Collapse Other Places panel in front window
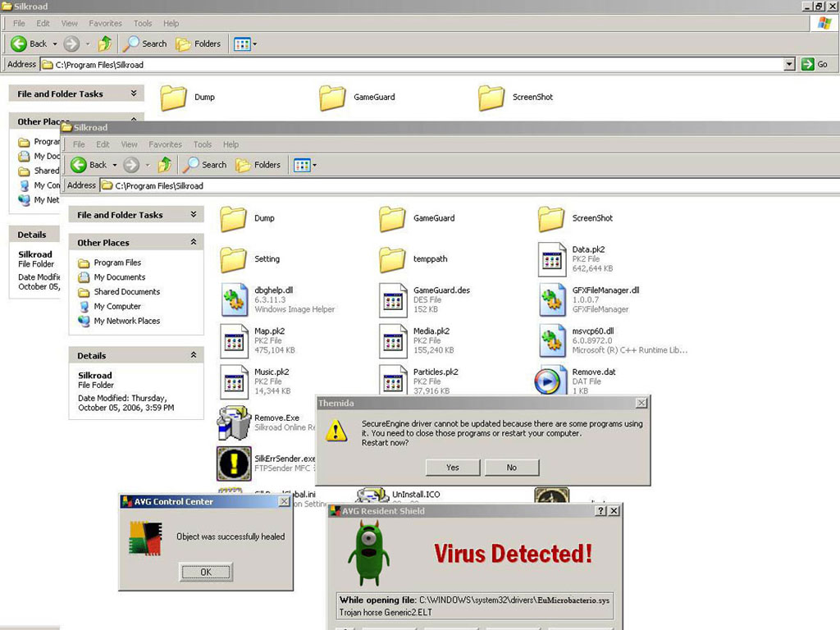The height and width of the screenshot is (630, 840). [194, 243]
